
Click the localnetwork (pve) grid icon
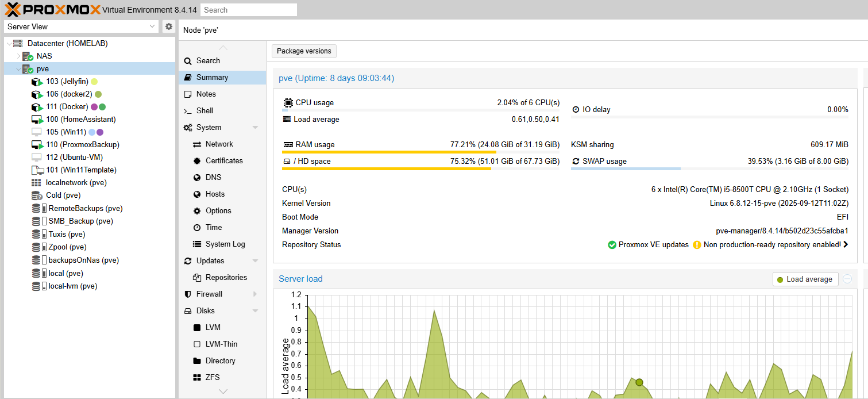coord(36,183)
